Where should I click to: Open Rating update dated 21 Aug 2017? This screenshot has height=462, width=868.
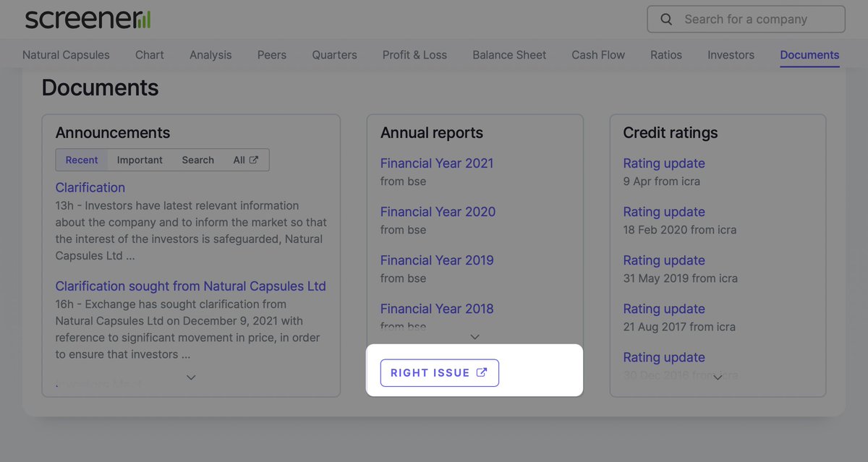tap(664, 309)
